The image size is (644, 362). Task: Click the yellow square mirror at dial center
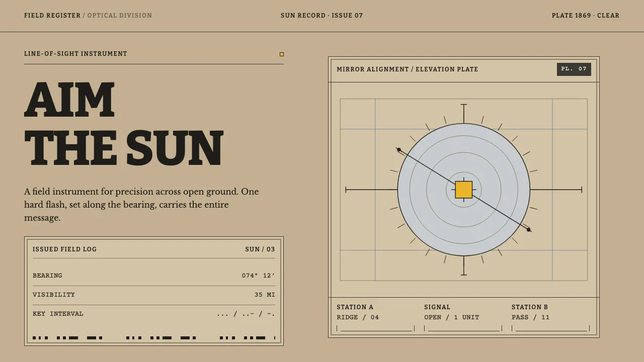coord(464,190)
